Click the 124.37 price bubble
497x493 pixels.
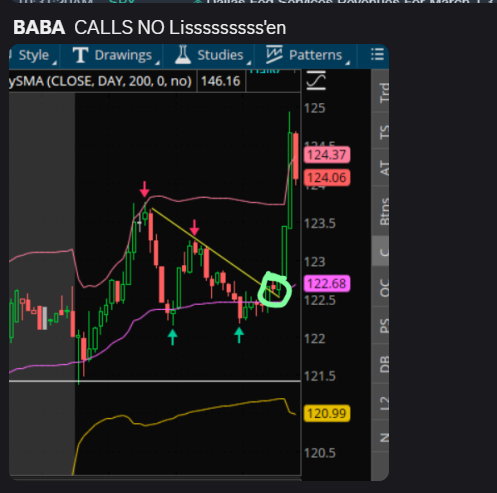pyautogui.click(x=327, y=155)
